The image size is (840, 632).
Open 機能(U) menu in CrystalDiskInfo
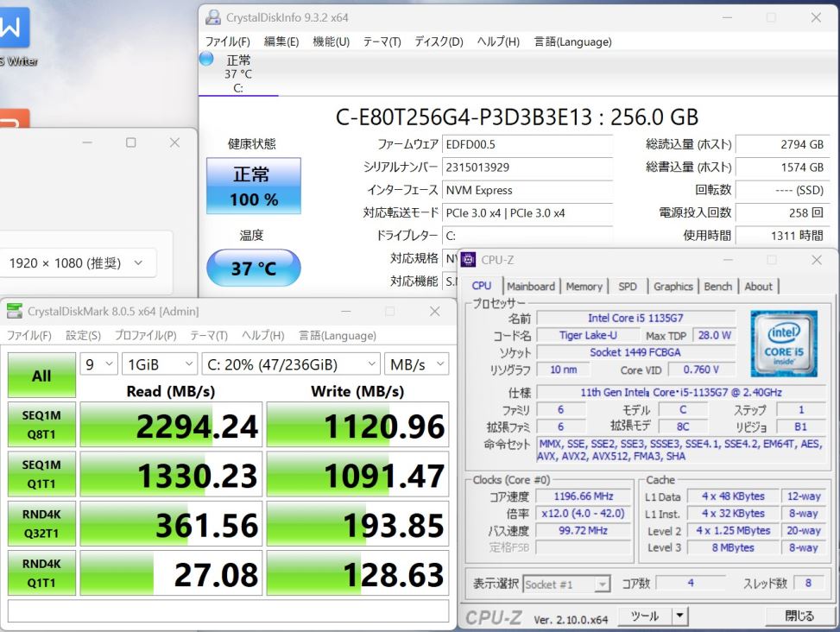(x=331, y=41)
